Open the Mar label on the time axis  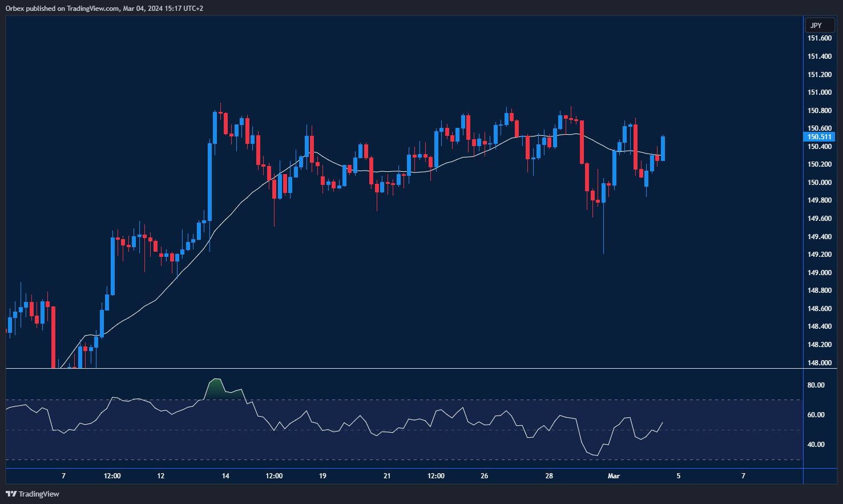tap(614, 475)
